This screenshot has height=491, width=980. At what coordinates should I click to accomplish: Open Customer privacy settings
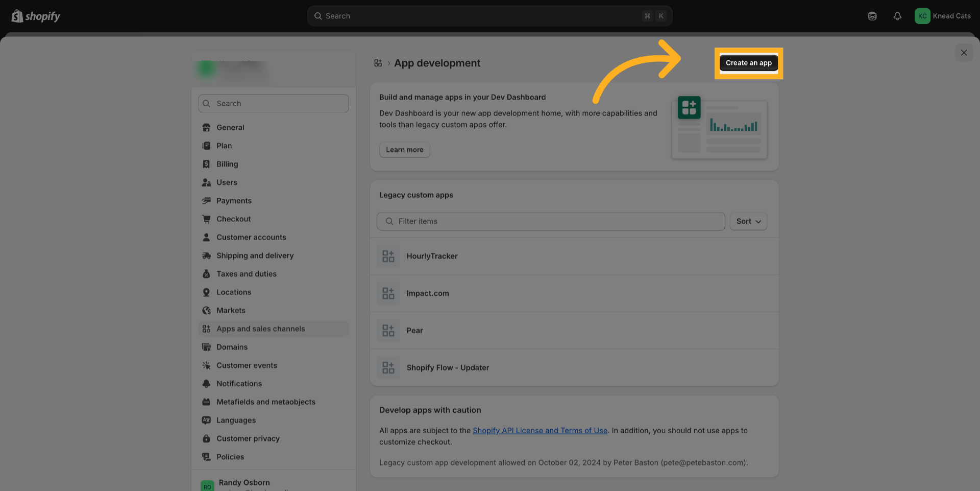coord(248,438)
